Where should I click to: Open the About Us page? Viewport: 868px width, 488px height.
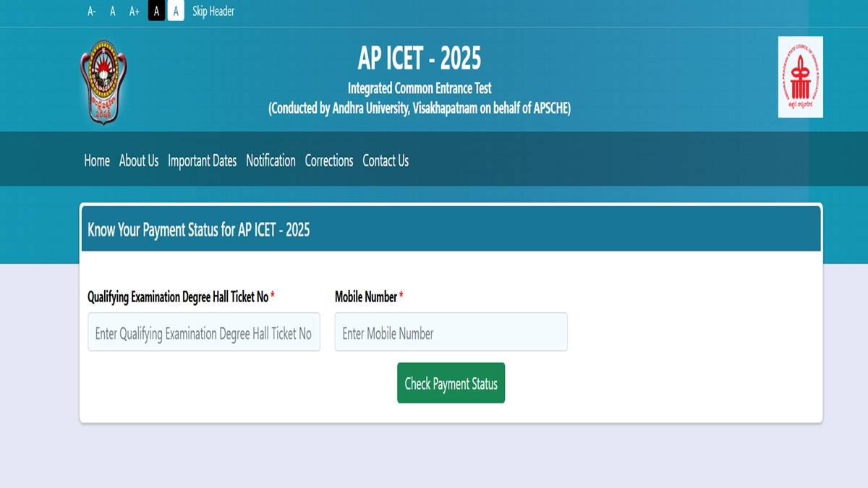click(x=139, y=160)
